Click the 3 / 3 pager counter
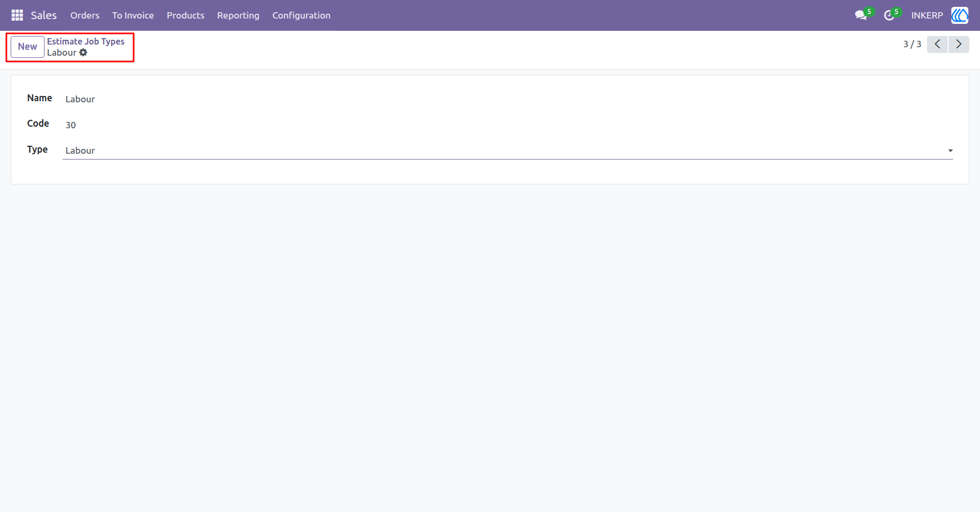Viewport: 980px width, 512px height. tap(912, 45)
